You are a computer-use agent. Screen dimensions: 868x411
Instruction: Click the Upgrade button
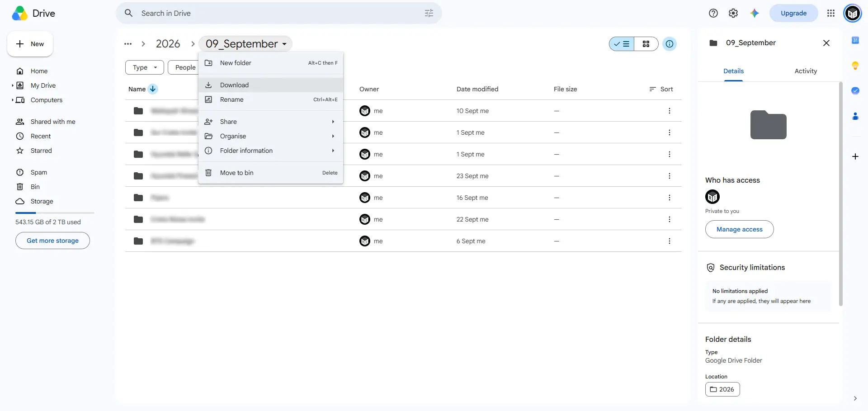point(793,13)
